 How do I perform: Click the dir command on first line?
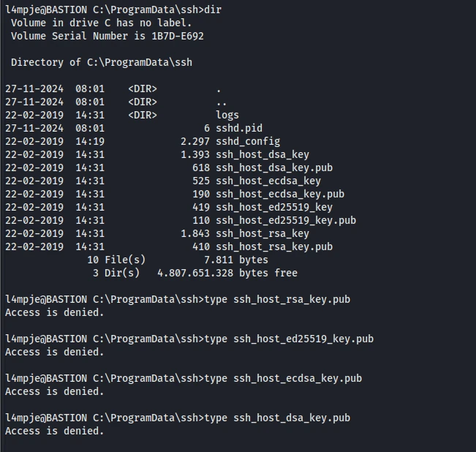click(213, 10)
